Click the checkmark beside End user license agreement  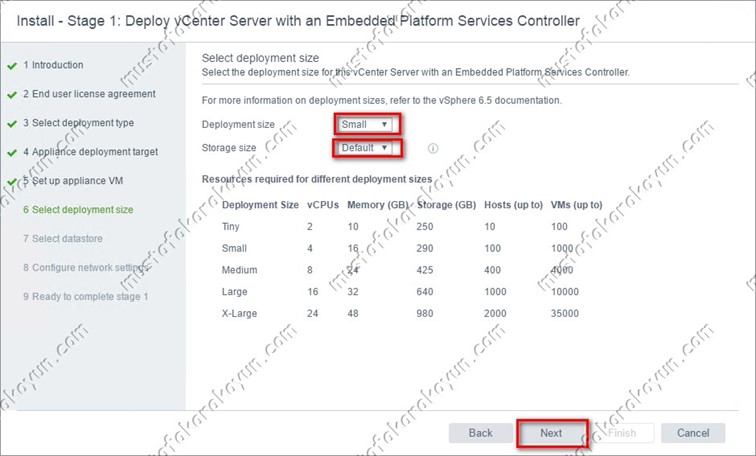12,95
